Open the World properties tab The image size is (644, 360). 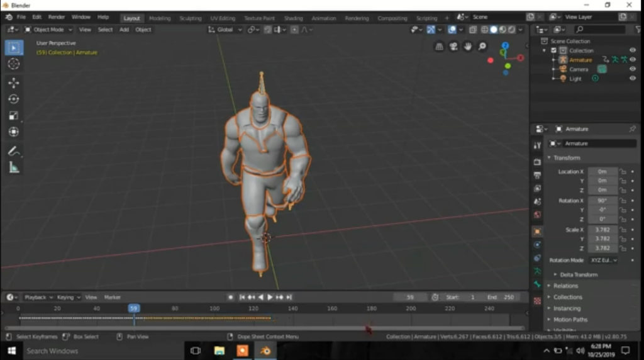(x=537, y=215)
